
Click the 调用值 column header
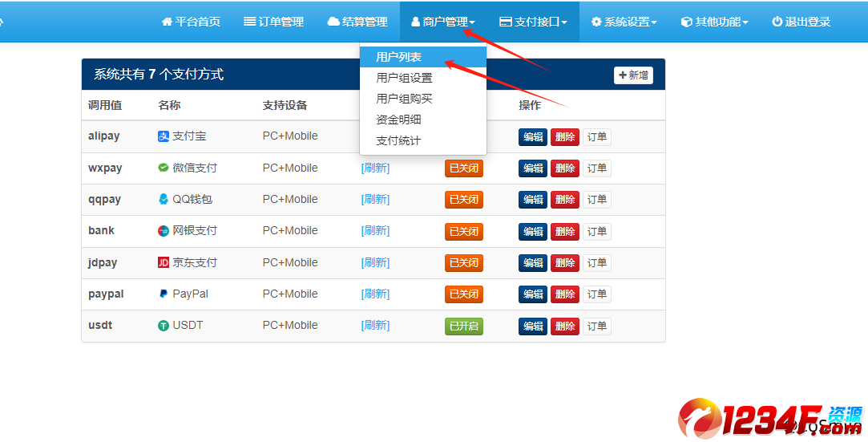(x=105, y=105)
